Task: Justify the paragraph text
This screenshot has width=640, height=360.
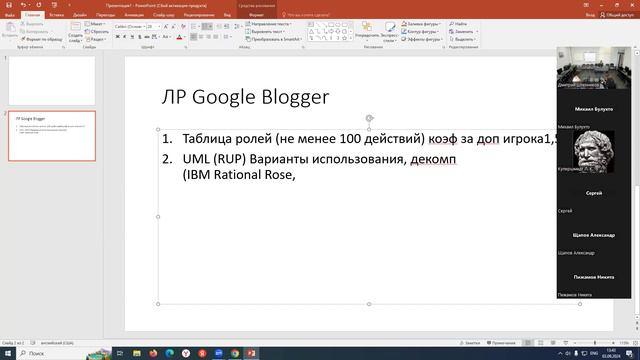Action: coord(216,37)
